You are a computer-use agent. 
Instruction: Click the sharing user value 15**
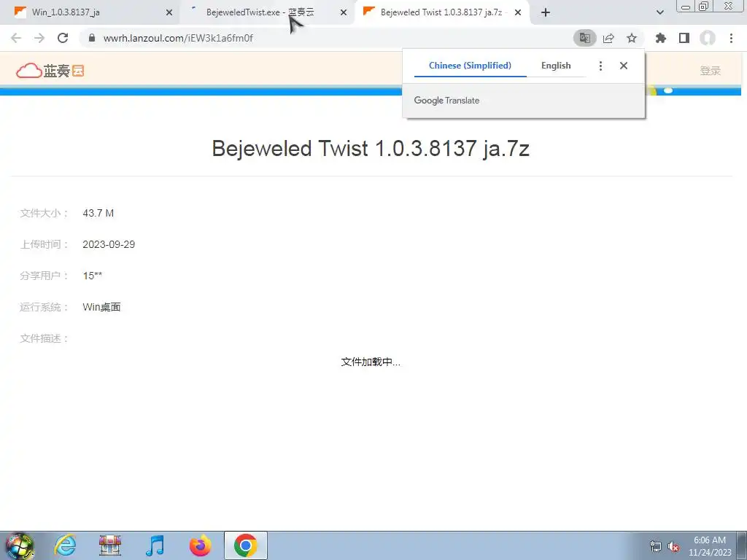click(93, 276)
